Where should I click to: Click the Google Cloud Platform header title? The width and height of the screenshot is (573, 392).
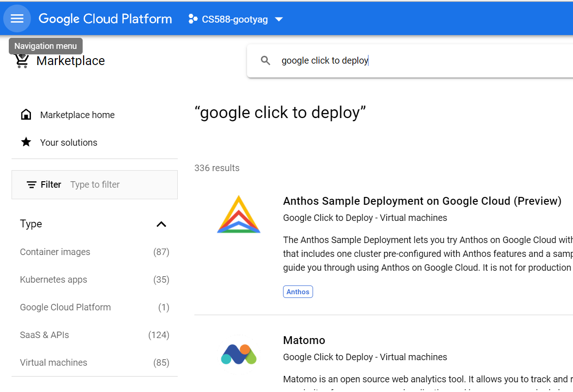tap(105, 19)
